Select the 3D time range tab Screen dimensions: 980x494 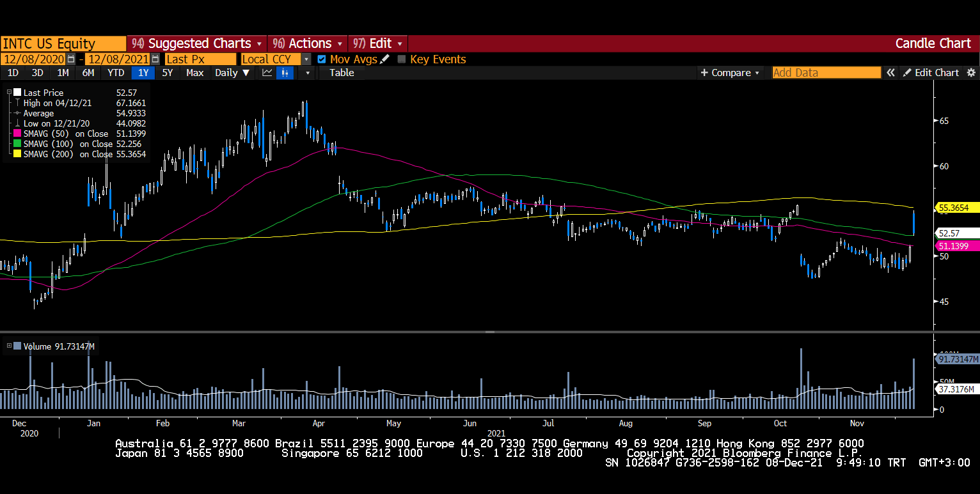(x=38, y=73)
